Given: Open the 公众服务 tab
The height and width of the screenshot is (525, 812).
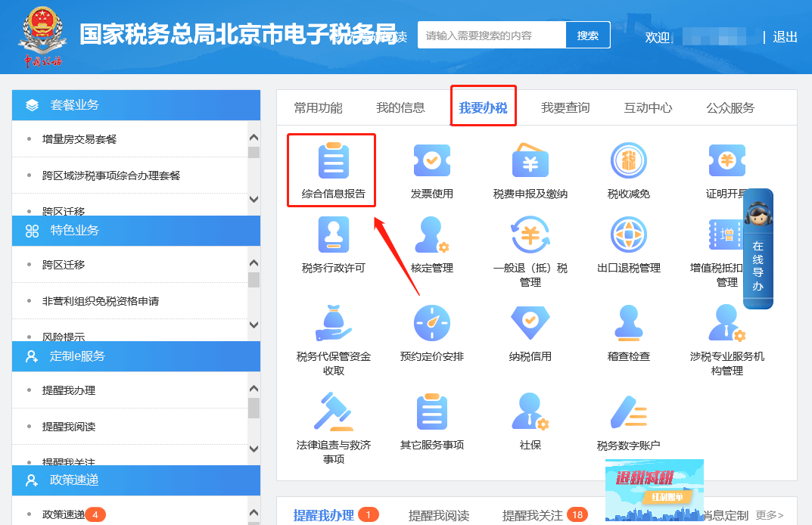Looking at the screenshot, I should click(730, 107).
